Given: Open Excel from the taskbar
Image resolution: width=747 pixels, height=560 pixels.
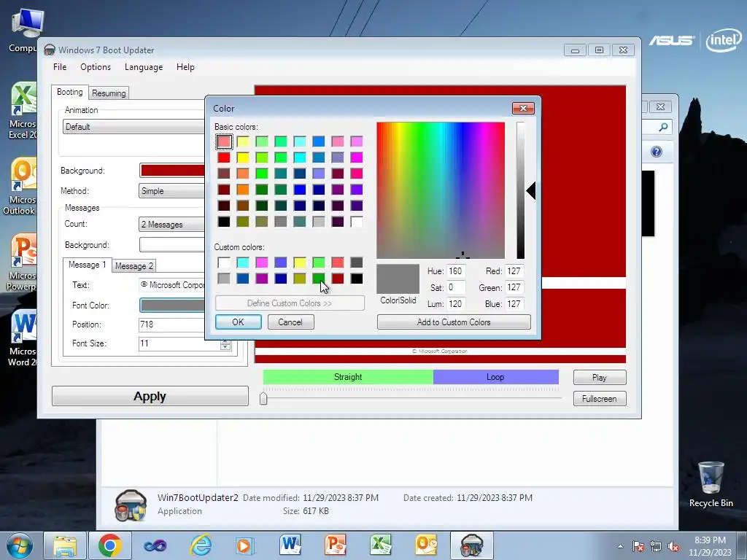Looking at the screenshot, I should point(381,545).
